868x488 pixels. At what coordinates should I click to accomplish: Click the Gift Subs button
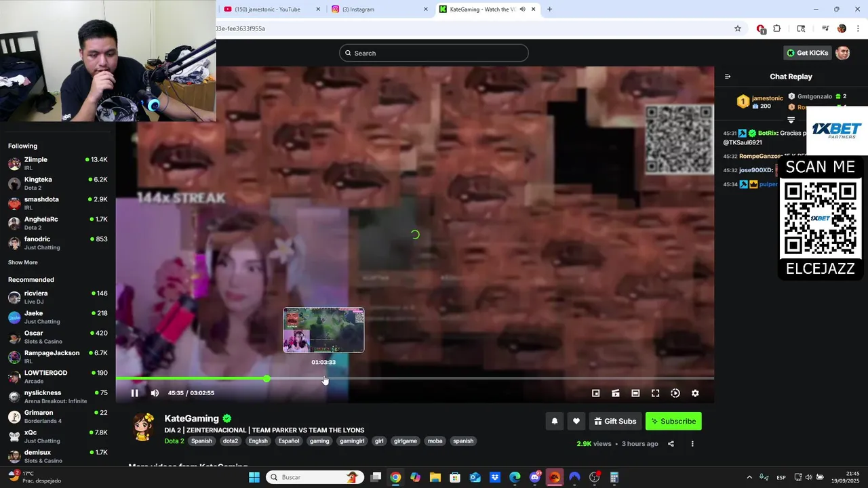pyautogui.click(x=616, y=421)
